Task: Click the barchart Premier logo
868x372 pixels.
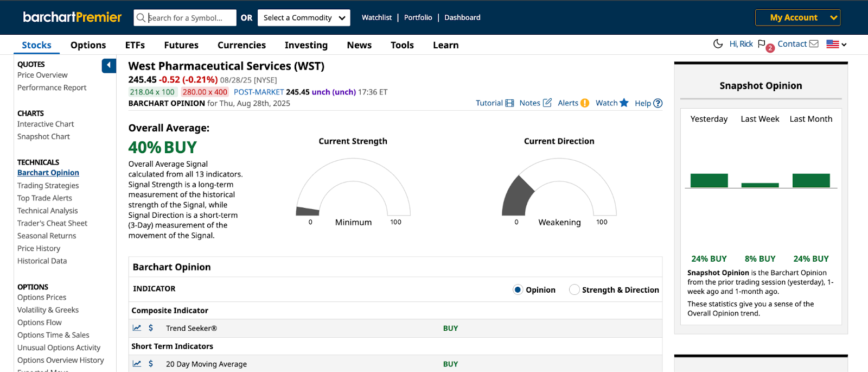Action: (x=72, y=17)
